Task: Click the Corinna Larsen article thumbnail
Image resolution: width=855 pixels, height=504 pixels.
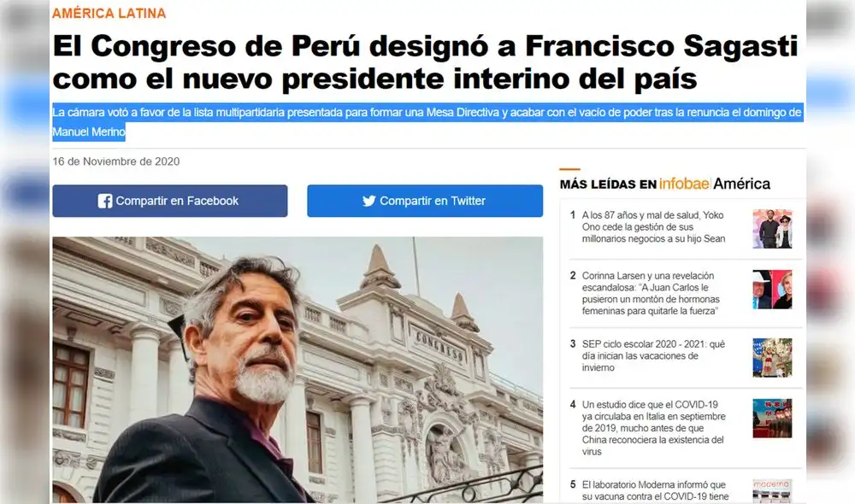Action: [x=772, y=290]
